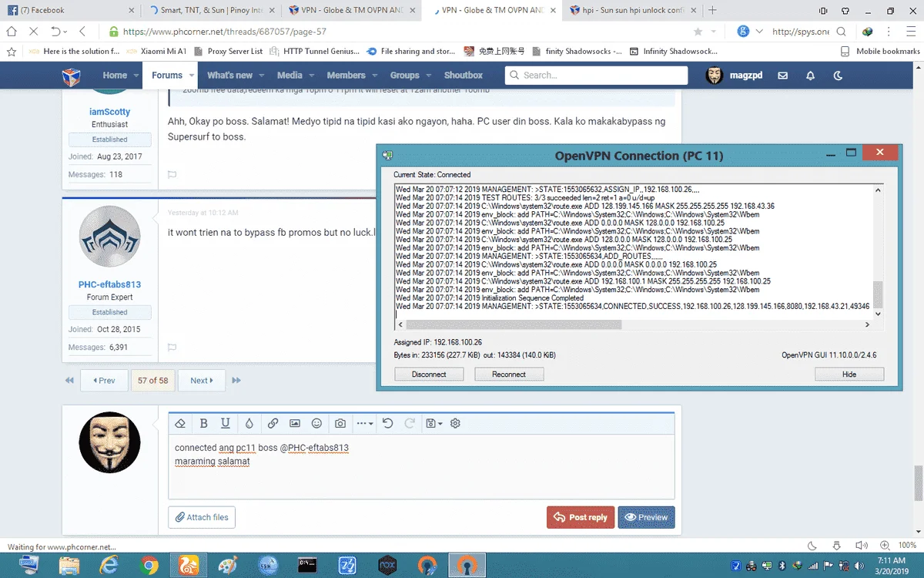Viewport: 924px width, 578px height.
Task: Toggle underline formatting in reply editor
Action: tap(226, 423)
